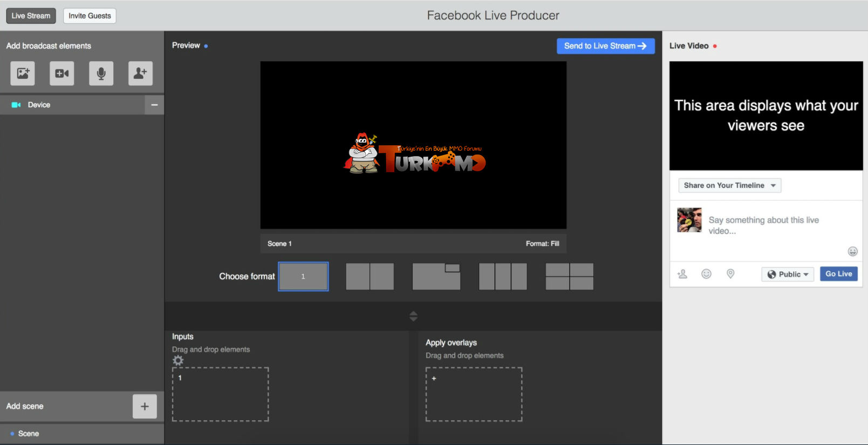This screenshot has width=868, height=445.
Task: Click the 'Format: Fill' label
Action: click(x=543, y=244)
